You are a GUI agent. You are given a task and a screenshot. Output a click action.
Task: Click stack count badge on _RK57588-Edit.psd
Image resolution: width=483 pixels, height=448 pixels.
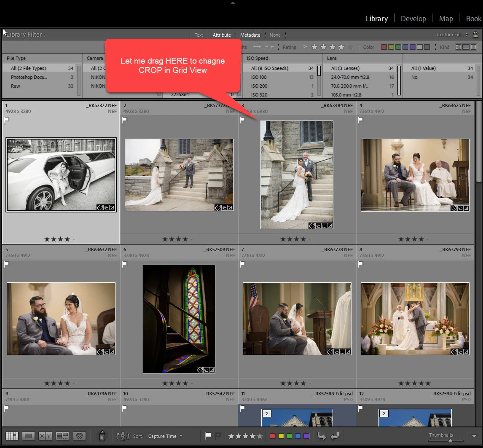click(266, 413)
